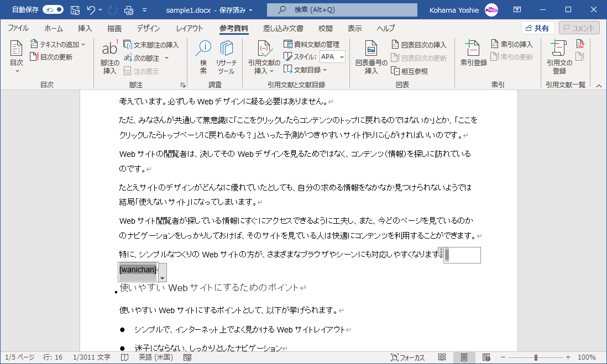This screenshot has width=607, height=364.
Task: Click the insert table of authorities icon
Action: coord(580,44)
